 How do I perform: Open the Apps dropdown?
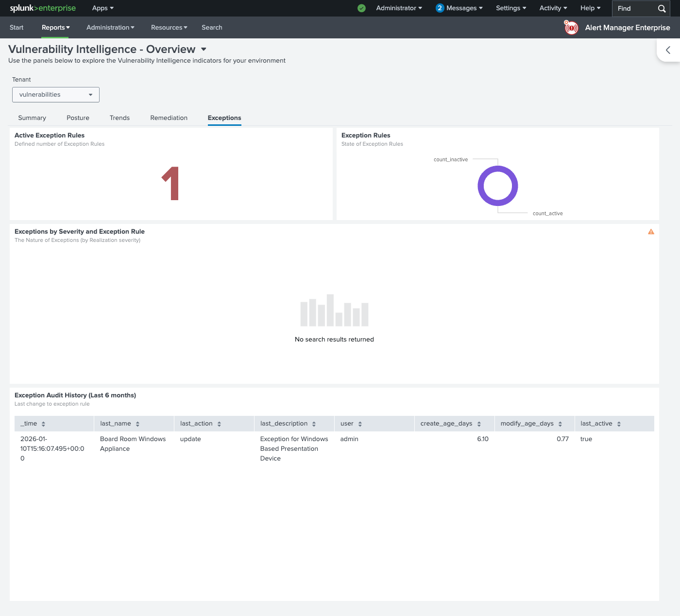coord(102,8)
